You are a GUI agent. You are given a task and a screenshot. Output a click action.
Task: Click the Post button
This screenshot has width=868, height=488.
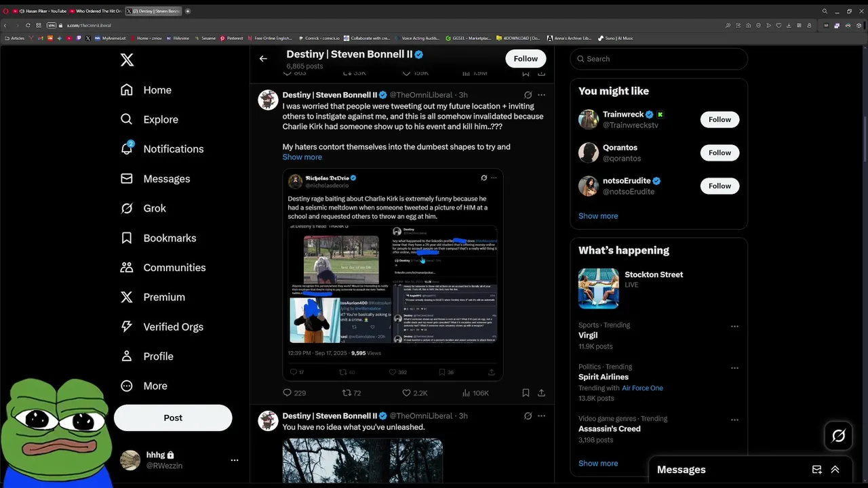click(173, 418)
